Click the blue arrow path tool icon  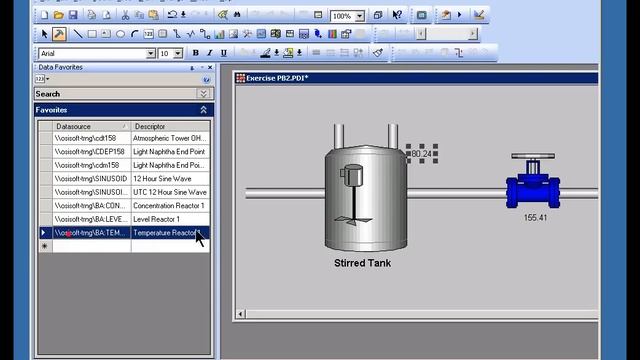(x=318, y=34)
